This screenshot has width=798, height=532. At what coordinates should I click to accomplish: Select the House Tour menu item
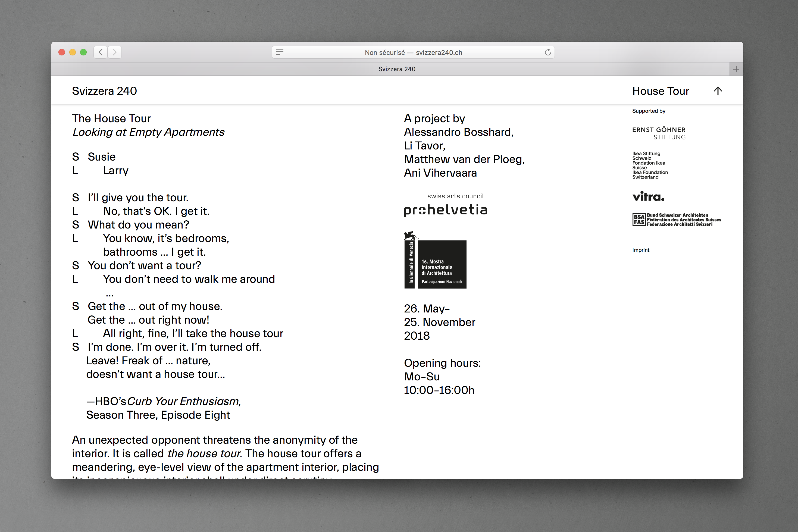point(661,91)
